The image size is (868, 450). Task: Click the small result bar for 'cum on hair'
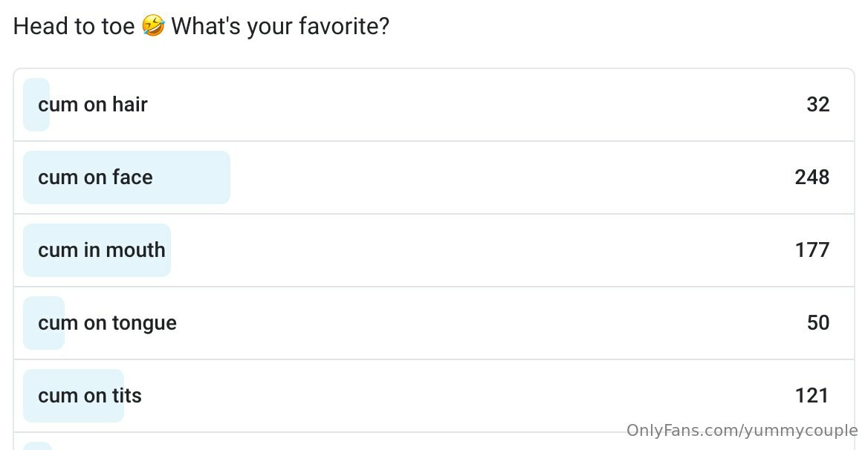(x=36, y=105)
